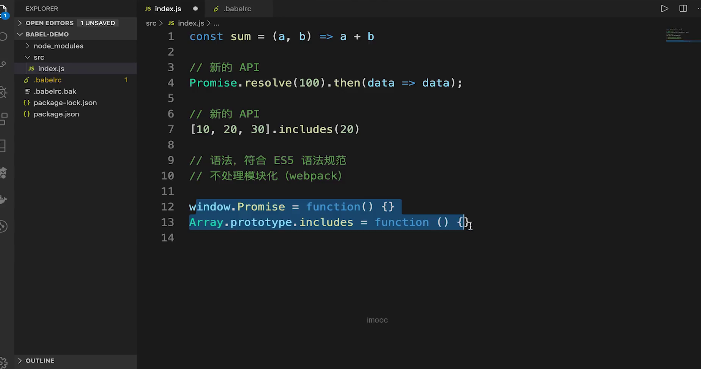Click the unsaved dot on index.js tab
The image size is (701, 369).
195,8
